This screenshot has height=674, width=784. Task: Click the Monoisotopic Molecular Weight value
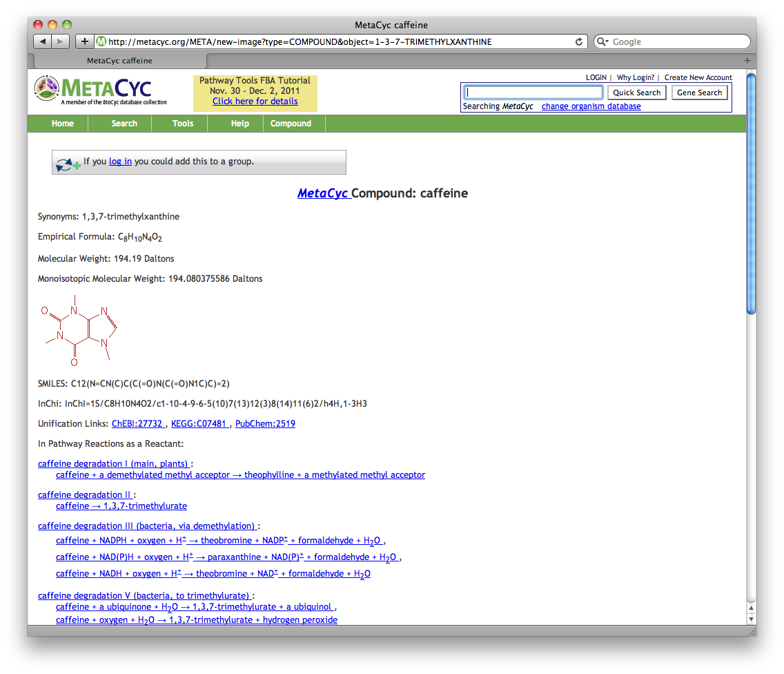coord(215,279)
